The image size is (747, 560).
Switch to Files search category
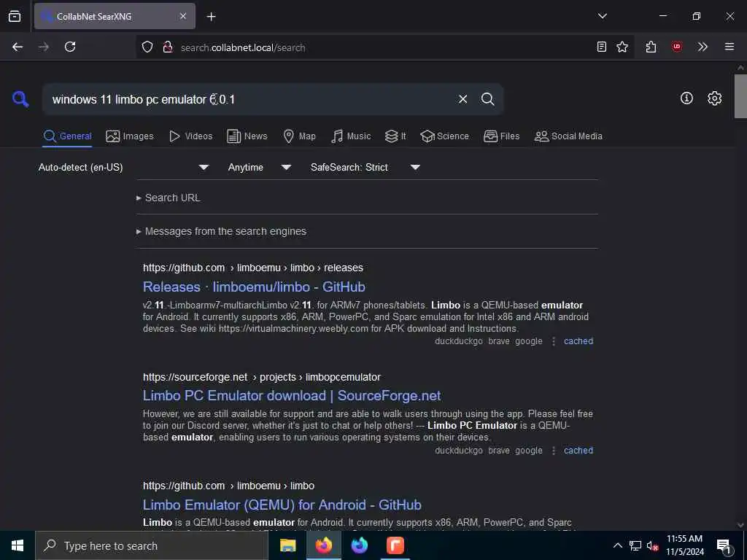click(x=501, y=136)
